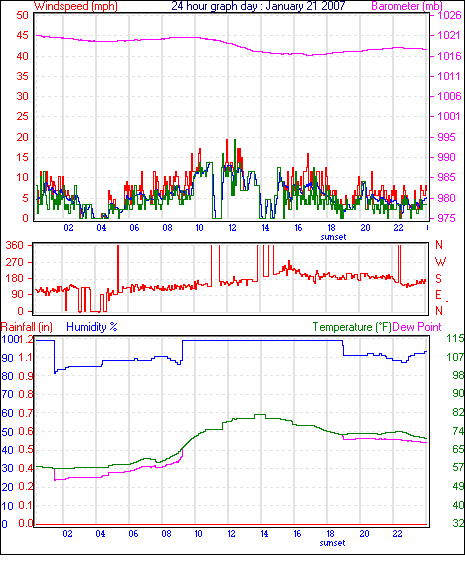The height and width of the screenshot is (563, 465).
Task: Click the 15 mph windspeed scale label
Action: tap(22, 157)
